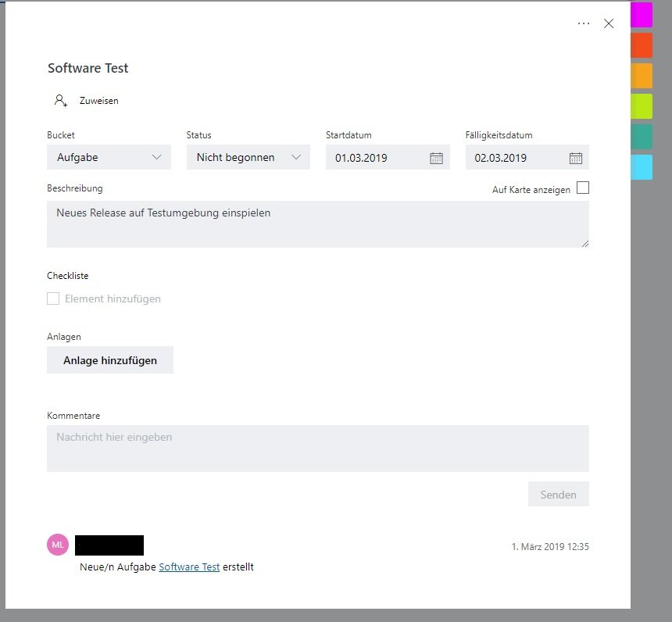Click the Zuweisen label
672x622 pixels.
99,101
